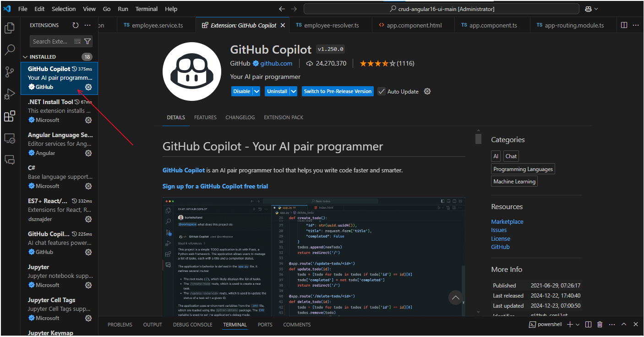Split the editor to the right

click(624, 25)
